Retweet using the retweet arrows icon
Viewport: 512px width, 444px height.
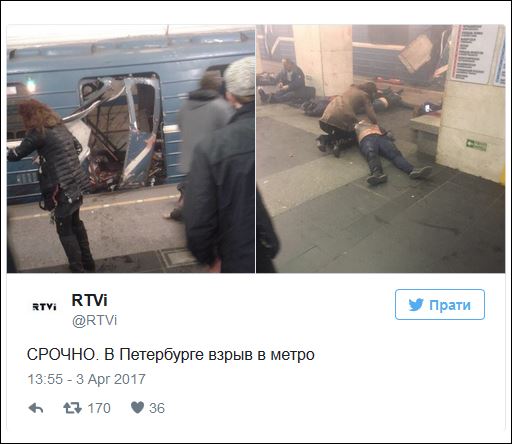[72, 408]
